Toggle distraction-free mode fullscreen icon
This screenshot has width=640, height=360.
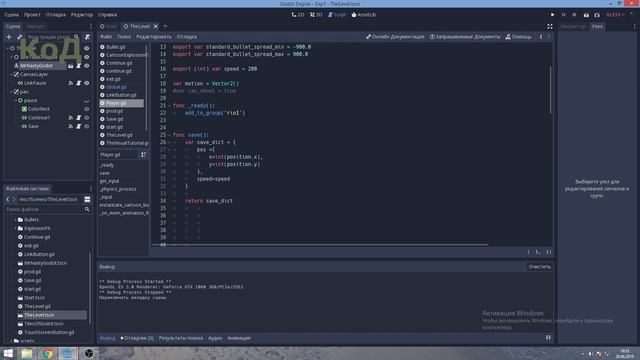point(550,26)
